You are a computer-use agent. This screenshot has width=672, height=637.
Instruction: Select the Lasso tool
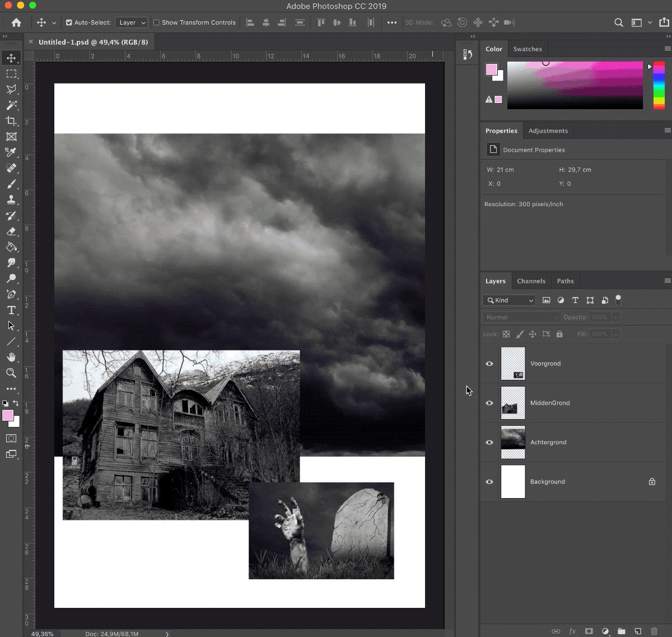[x=11, y=89]
